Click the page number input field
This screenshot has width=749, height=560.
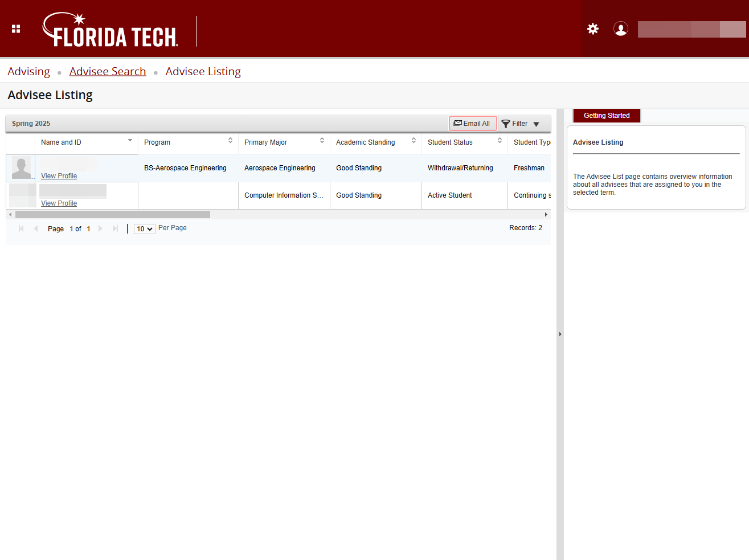point(71,229)
